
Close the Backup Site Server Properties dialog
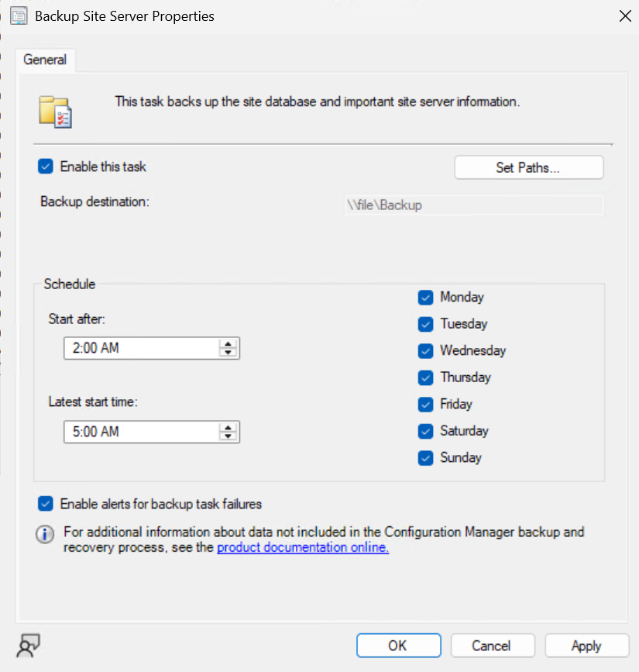click(624, 16)
